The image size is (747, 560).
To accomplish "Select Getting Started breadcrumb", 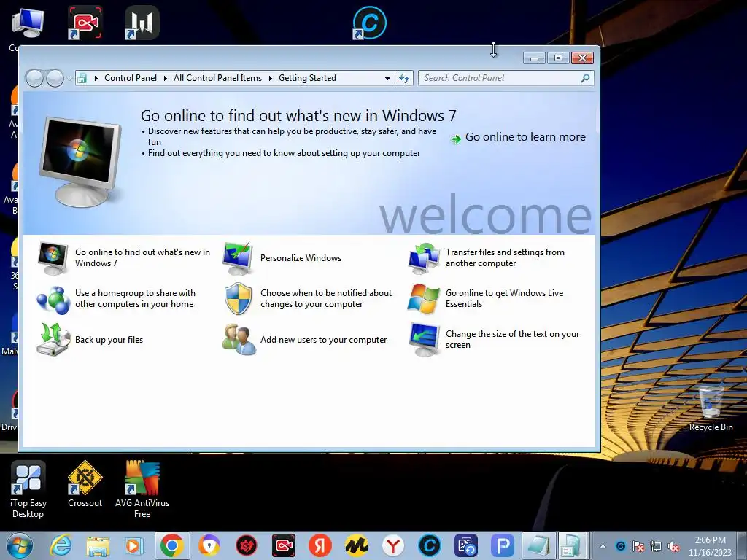I will (307, 78).
